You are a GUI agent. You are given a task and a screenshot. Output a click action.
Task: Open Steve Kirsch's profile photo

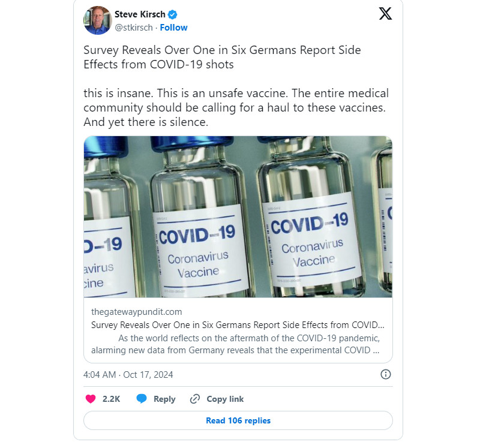[97, 20]
